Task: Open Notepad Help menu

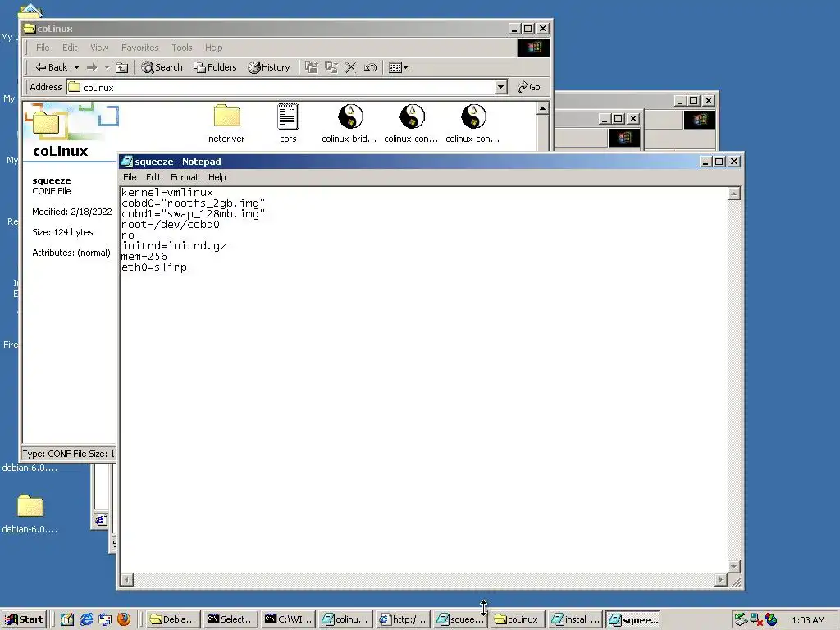Action: coord(217,177)
